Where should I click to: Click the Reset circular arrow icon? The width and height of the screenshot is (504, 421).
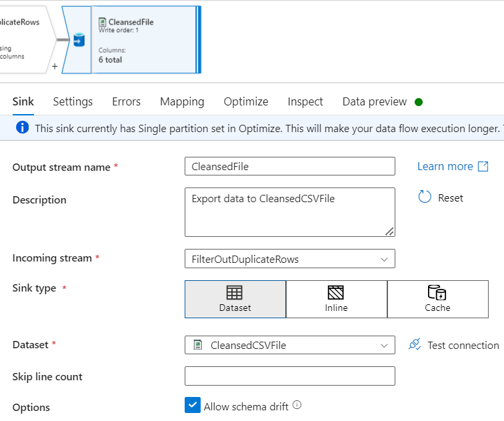[425, 197]
